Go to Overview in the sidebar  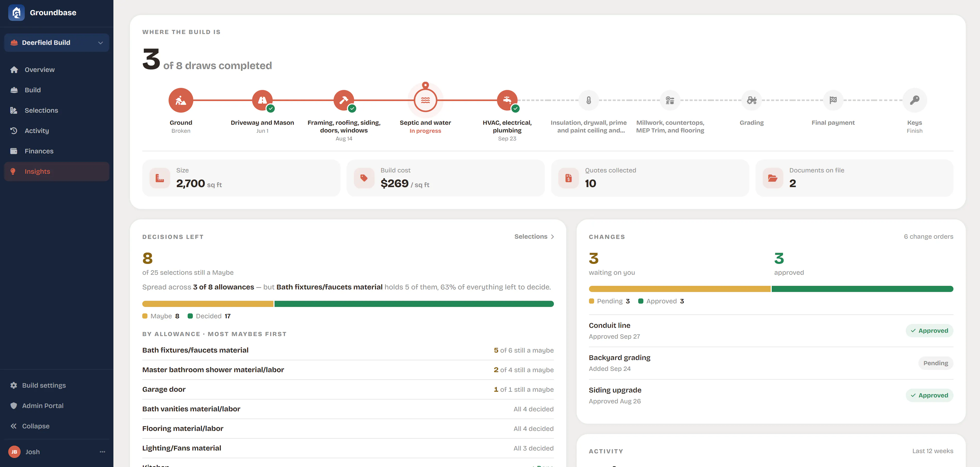pyautogui.click(x=57, y=70)
